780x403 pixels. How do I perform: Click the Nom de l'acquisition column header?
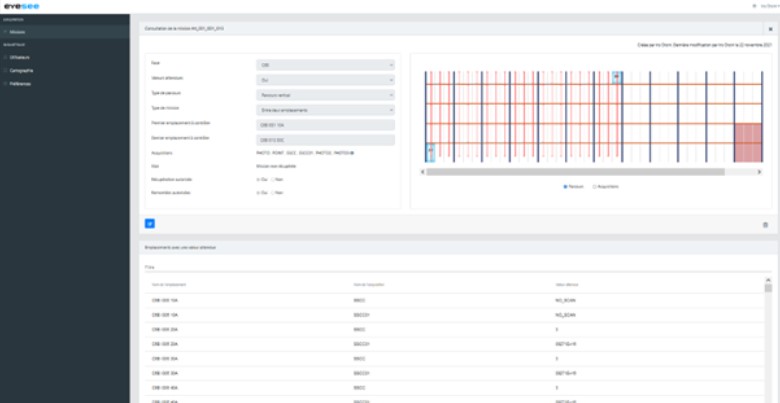[367, 285]
